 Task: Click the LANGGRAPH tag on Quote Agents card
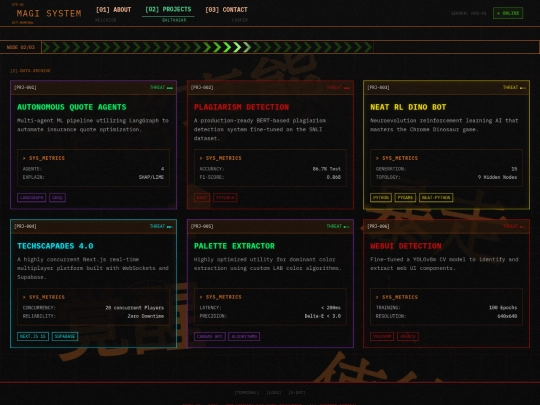pyautogui.click(x=31, y=198)
